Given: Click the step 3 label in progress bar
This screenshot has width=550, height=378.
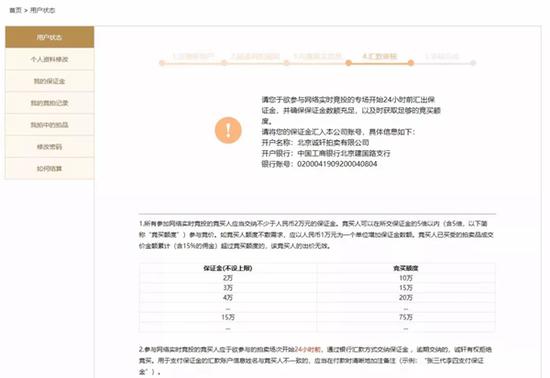Looking at the screenshot, I should (317, 56).
